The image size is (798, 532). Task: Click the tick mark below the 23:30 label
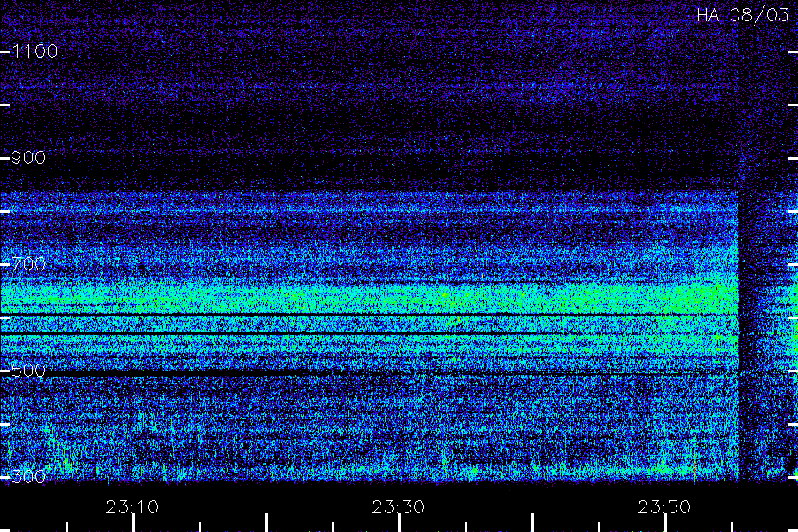coord(400,523)
